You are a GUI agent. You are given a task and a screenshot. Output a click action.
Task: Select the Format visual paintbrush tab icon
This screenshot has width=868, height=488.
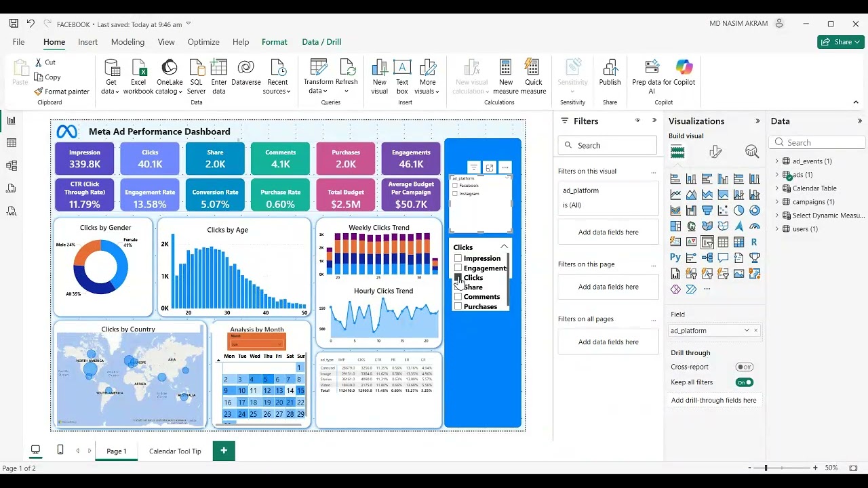[715, 152]
